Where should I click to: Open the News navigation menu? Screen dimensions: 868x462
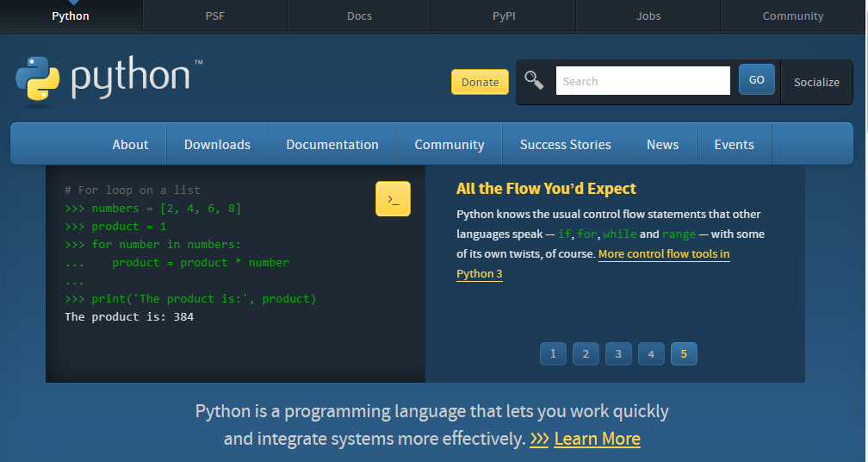tap(663, 145)
